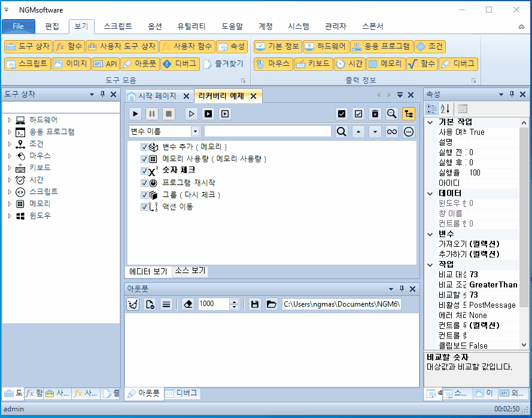Collapse the 기본 작업 property category

pos(430,122)
